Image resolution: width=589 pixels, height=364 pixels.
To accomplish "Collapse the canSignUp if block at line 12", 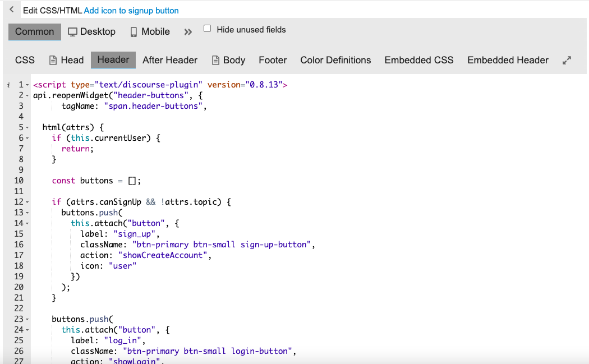I will pyautogui.click(x=27, y=202).
